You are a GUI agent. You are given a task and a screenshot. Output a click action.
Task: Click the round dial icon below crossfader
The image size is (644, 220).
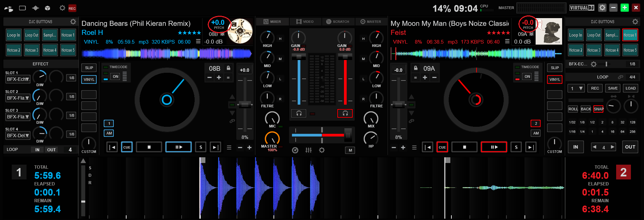click(295, 150)
